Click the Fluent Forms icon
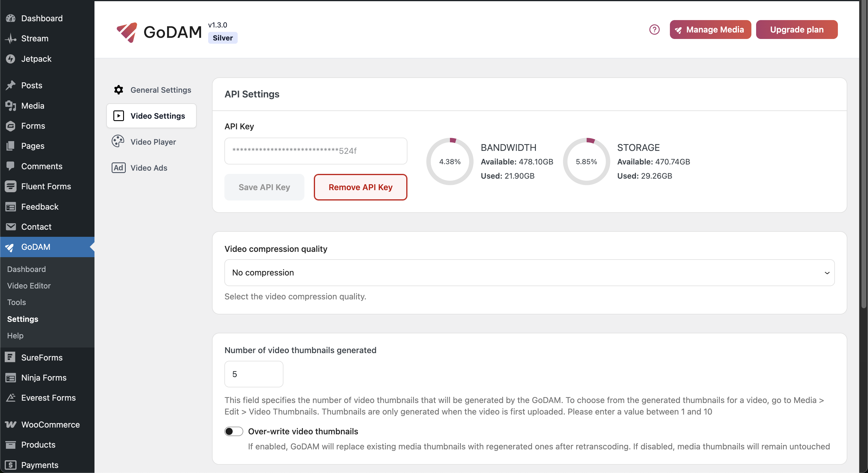The image size is (868, 473). (11, 186)
